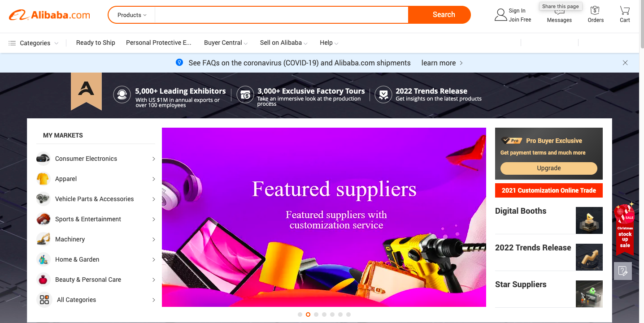644x323 pixels.
Task: Click the Consumer Electronics headset icon
Action: (43, 159)
